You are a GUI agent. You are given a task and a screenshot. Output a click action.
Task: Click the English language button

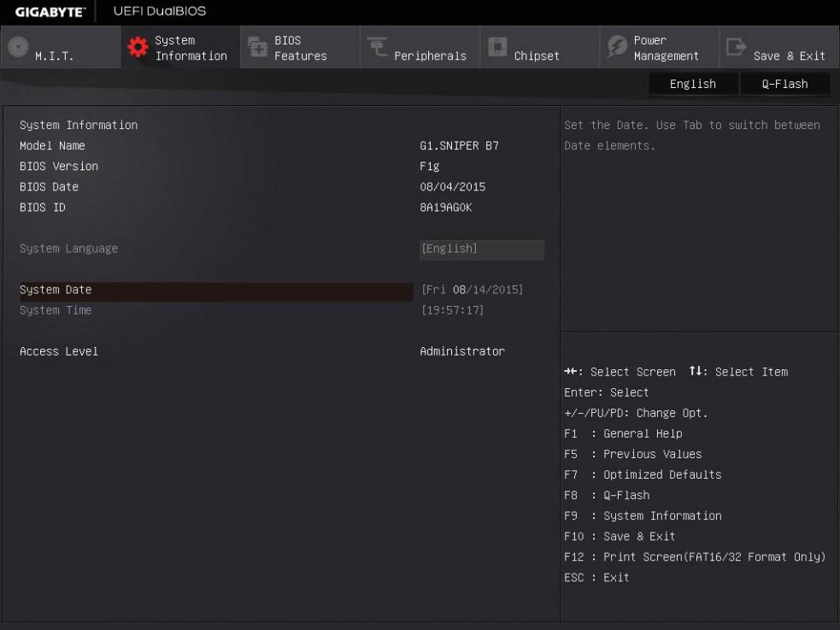point(693,84)
